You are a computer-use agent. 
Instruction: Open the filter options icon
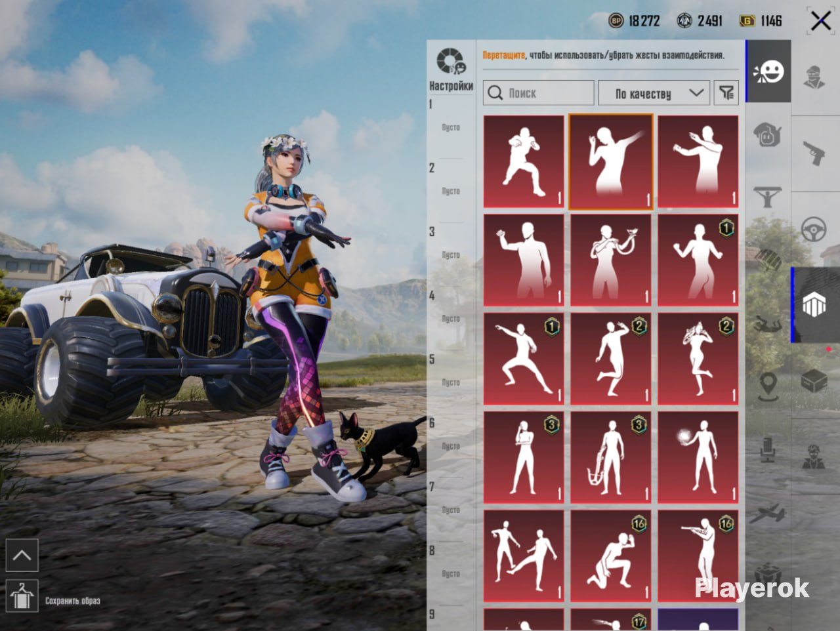pyautogui.click(x=726, y=93)
